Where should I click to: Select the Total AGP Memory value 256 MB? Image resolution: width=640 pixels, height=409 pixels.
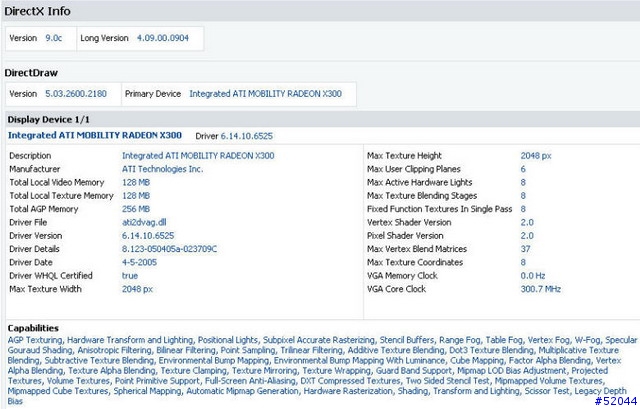point(136,209)
